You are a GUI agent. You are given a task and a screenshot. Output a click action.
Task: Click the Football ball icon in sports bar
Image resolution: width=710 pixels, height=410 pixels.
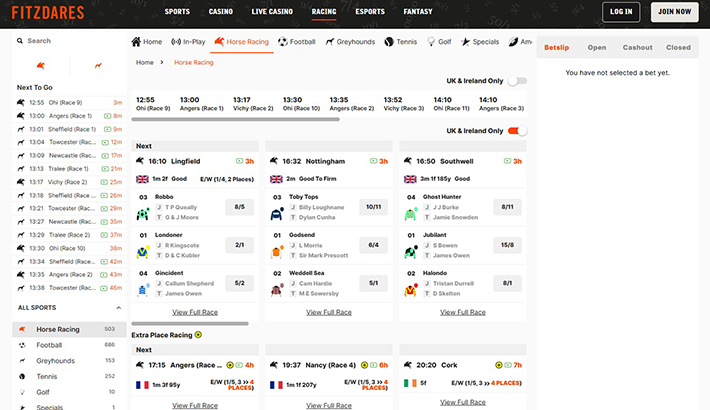click(x=283, y=42)
